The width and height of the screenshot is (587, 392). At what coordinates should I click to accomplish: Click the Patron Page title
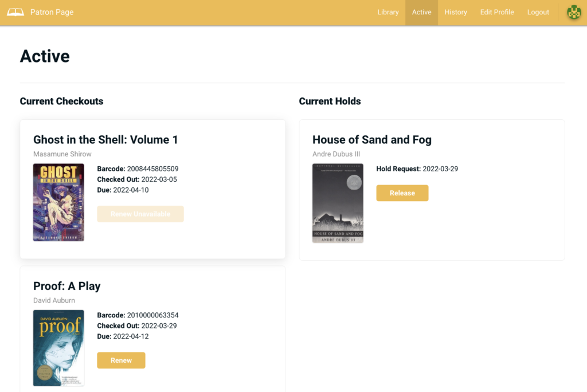pyautogui.click(x=52, y=12)
